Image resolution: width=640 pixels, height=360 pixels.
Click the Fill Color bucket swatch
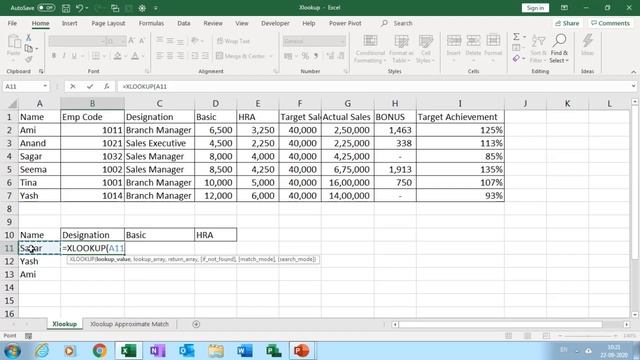point(118,56)
